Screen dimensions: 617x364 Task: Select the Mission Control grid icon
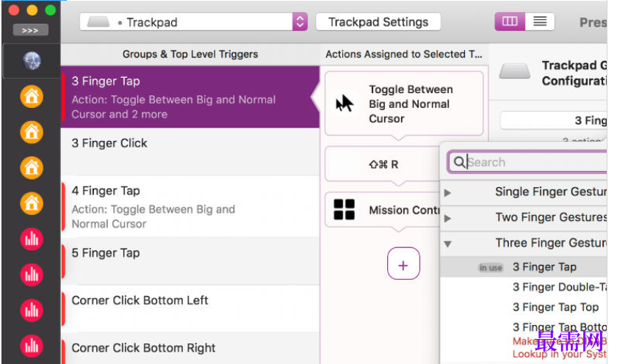tap(344, 209)
